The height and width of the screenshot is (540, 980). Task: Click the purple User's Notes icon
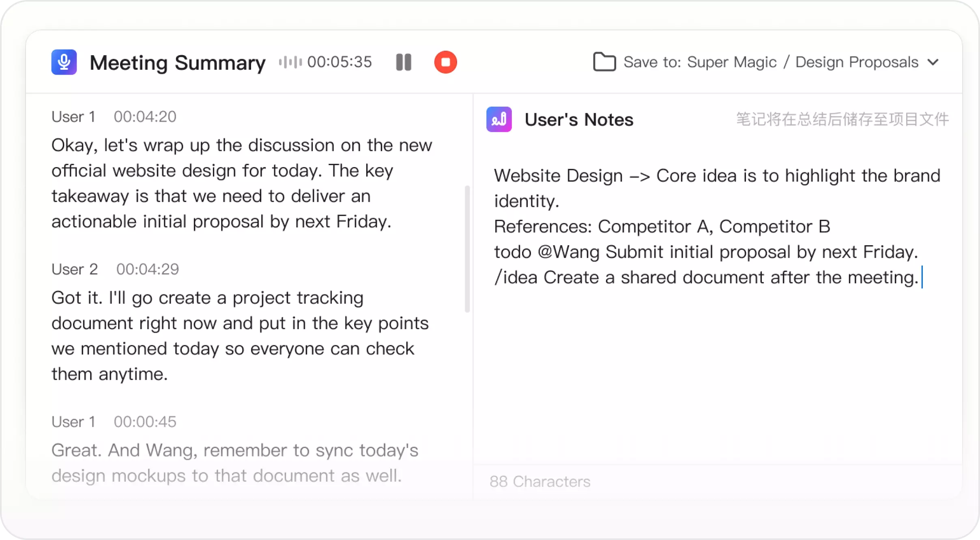pyautogui.click(x=499, y=119)
